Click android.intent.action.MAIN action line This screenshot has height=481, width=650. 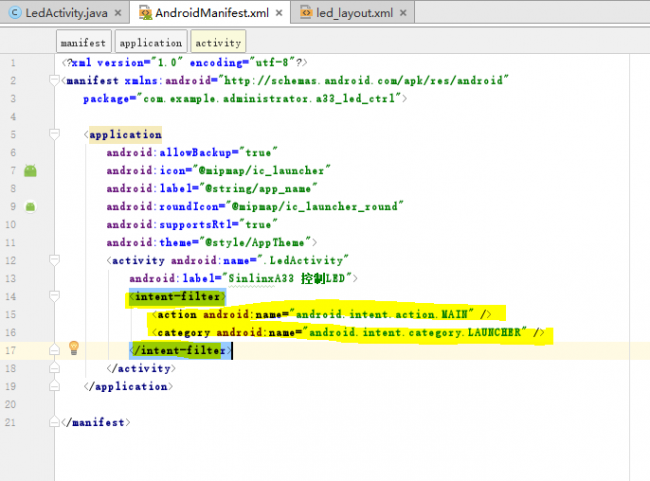[x=321, y=315]
